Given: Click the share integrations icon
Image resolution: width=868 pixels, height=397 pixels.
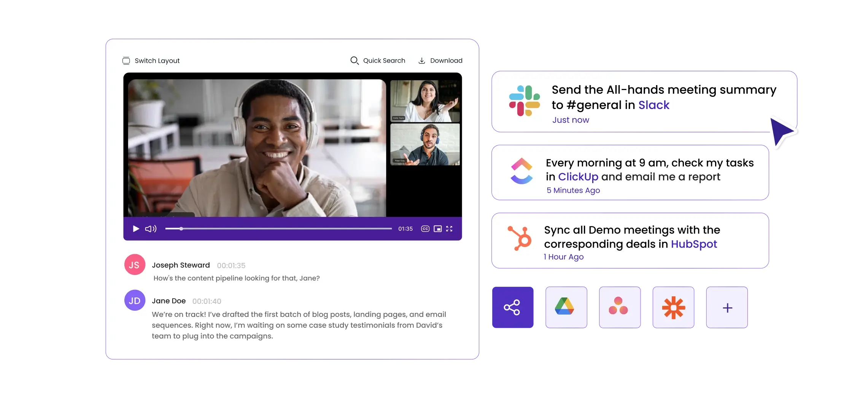Looking at the screenshot, I should (x=512, y=307).
